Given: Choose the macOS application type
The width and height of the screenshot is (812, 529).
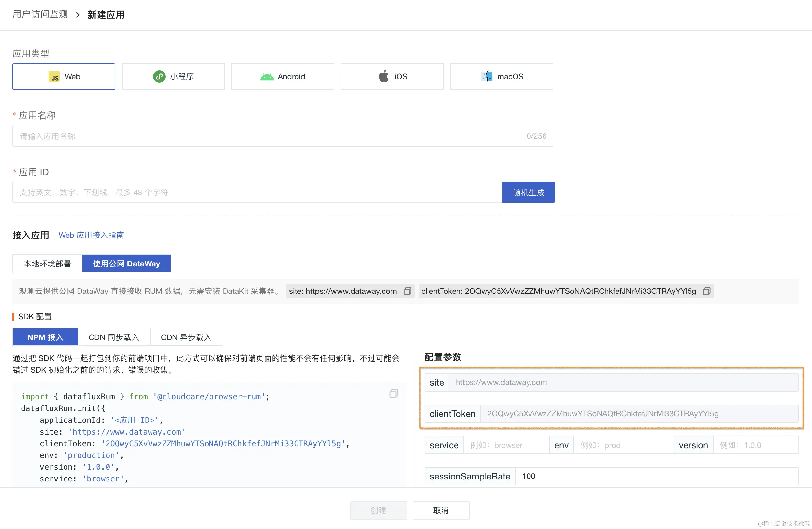Looking at the screenshot, I should [501, 77].
